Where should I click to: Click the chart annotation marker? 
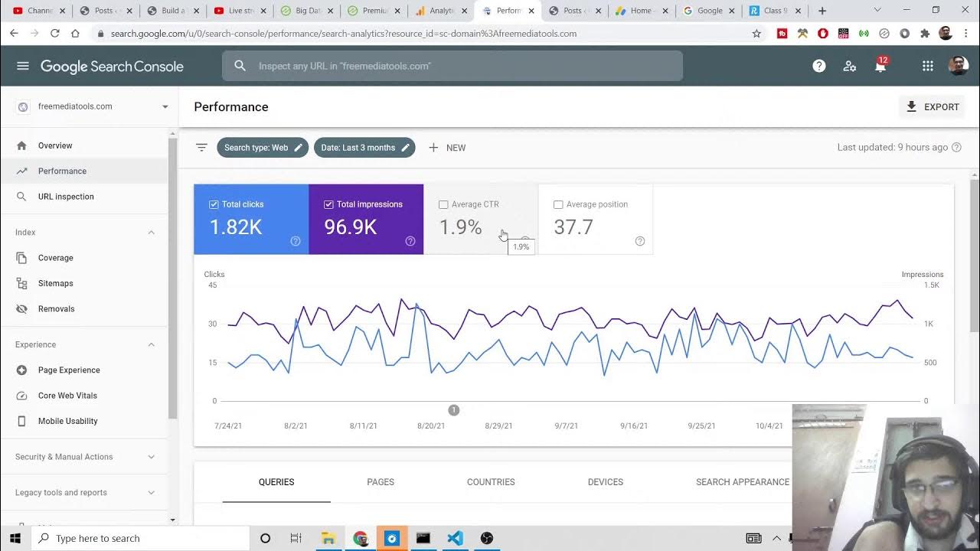pos(453,410)
